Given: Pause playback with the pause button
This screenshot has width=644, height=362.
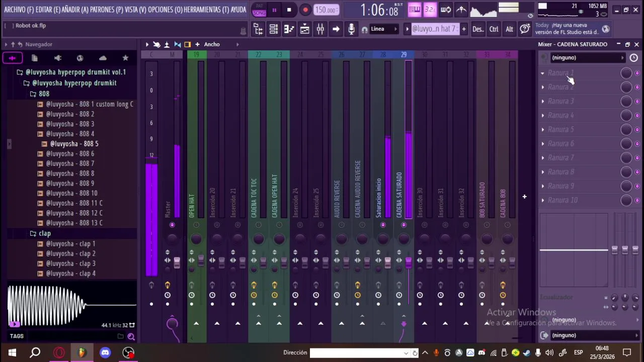Looking at the screenshot, I should pyautogui.click(x=274, y=10).
